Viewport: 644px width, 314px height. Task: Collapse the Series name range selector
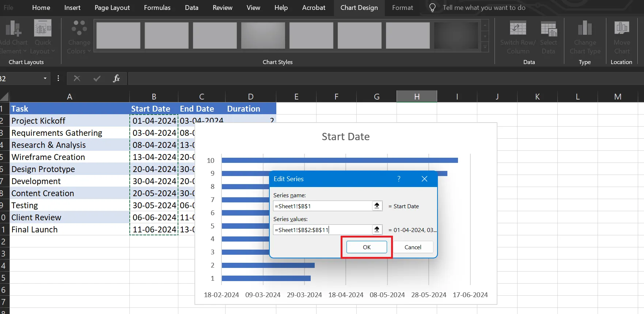coord(377,206)
